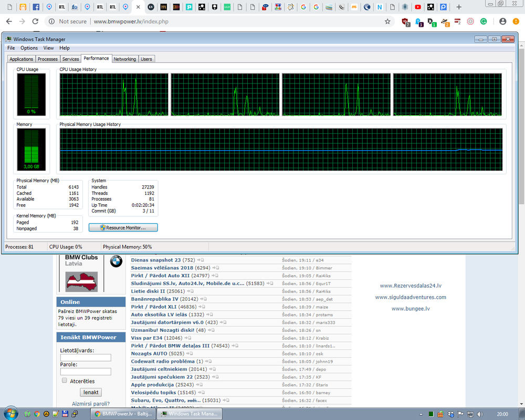Select the Windows Task Manager taskbar button
Viewport: 525px width, 420px height.
(190, 414)
